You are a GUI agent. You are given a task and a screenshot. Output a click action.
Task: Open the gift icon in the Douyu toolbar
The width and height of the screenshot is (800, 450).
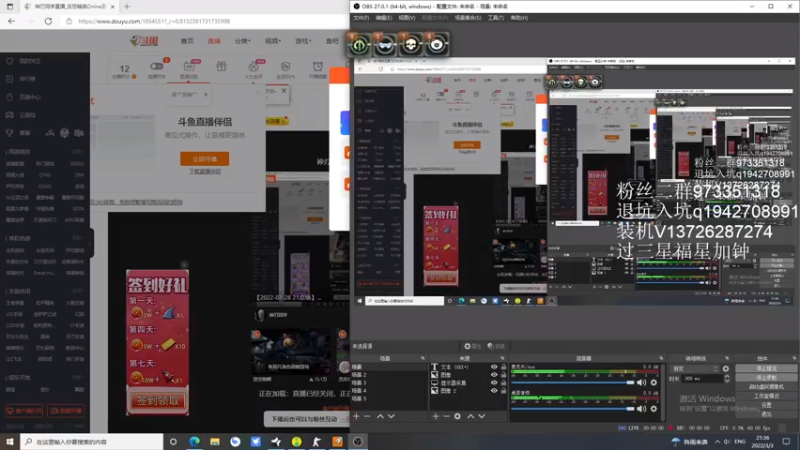point(221,66)
